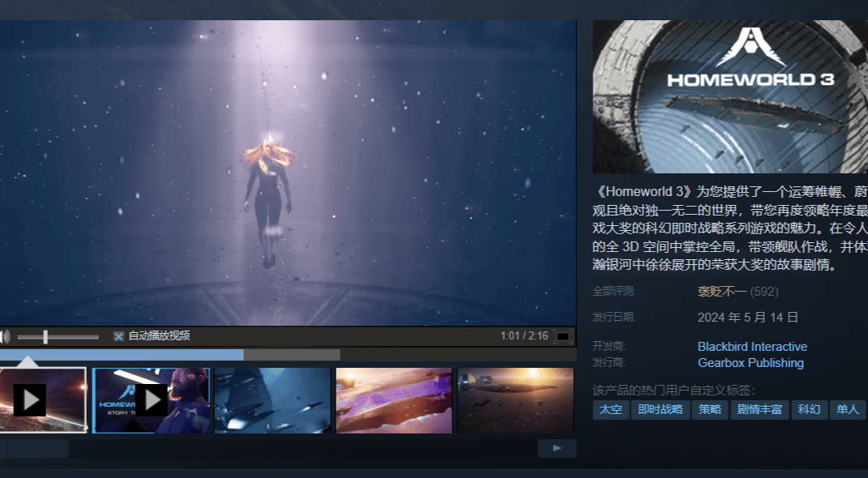The image size is (868, 478).
Task: Open the Blackbird Interactive developer link
Action: (x=752, y=347)
